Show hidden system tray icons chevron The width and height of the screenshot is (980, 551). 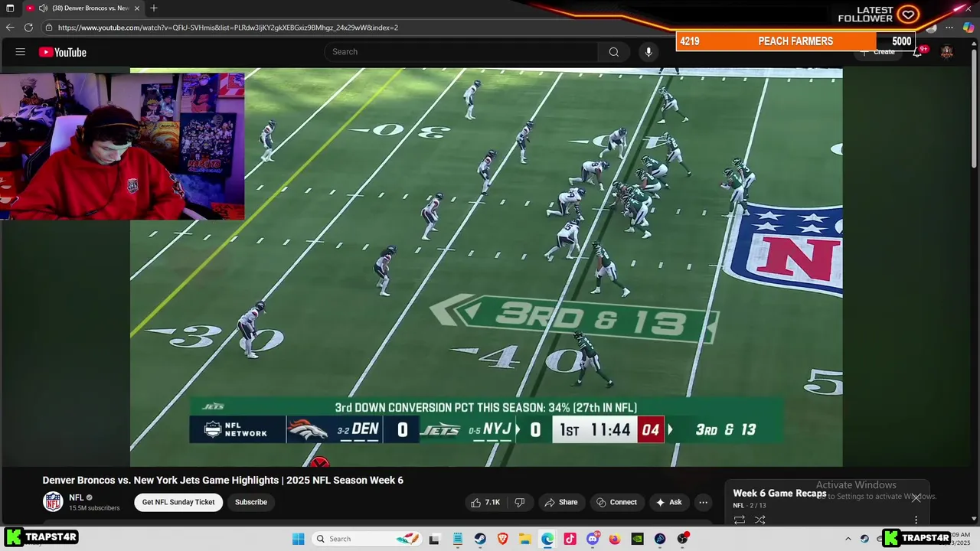pyautogui.click(x=848, y=539)
